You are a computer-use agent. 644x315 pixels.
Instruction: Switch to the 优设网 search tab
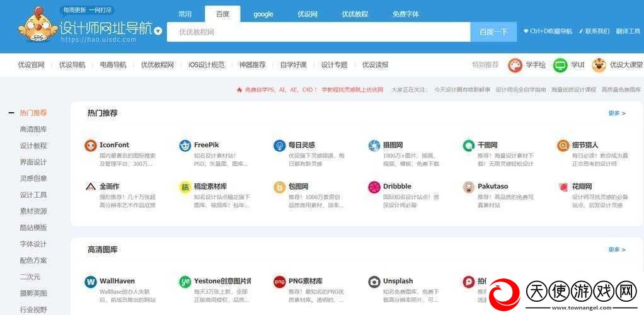point(308,14)
